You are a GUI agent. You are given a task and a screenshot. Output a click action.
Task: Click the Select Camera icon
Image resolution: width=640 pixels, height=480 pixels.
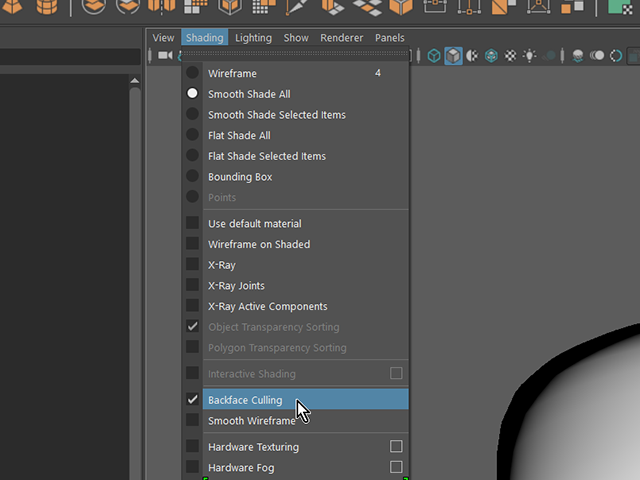(x=165, y=55)
